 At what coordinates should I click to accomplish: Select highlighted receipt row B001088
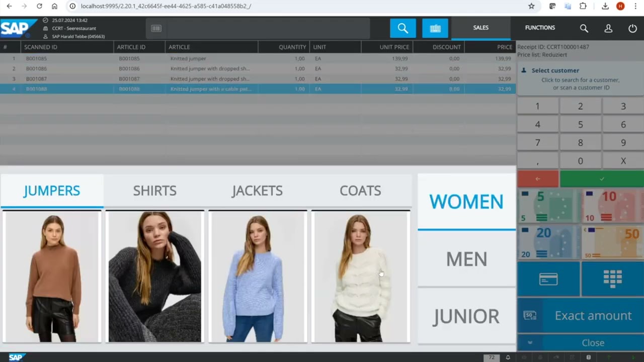pos(258,88)
